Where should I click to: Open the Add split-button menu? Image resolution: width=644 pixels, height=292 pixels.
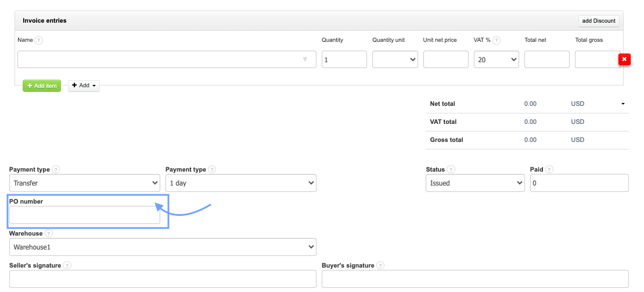point(84,86)
